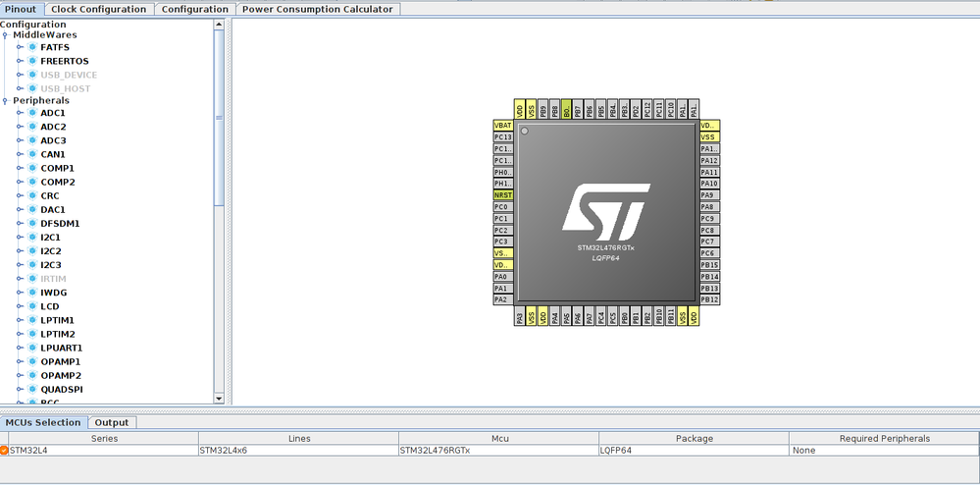The height and width of the screenshot is (485, 980).
Task: Click pin PB7 on the chip top
Action: 578,109
